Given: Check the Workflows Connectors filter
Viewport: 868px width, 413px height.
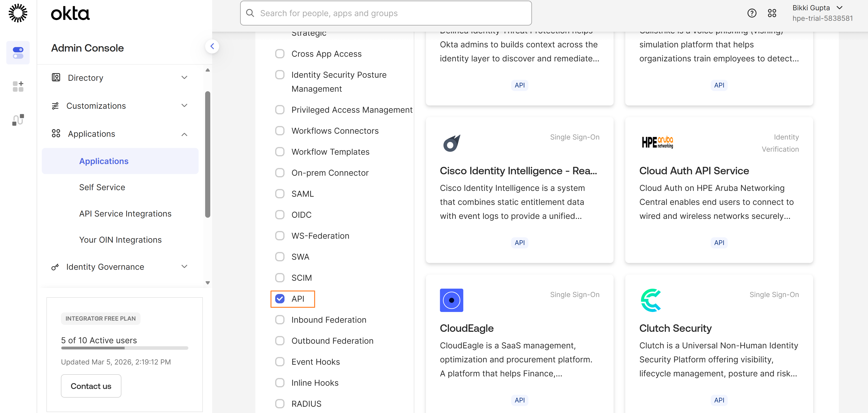Looking at the screenshot, I should (280, 131).
